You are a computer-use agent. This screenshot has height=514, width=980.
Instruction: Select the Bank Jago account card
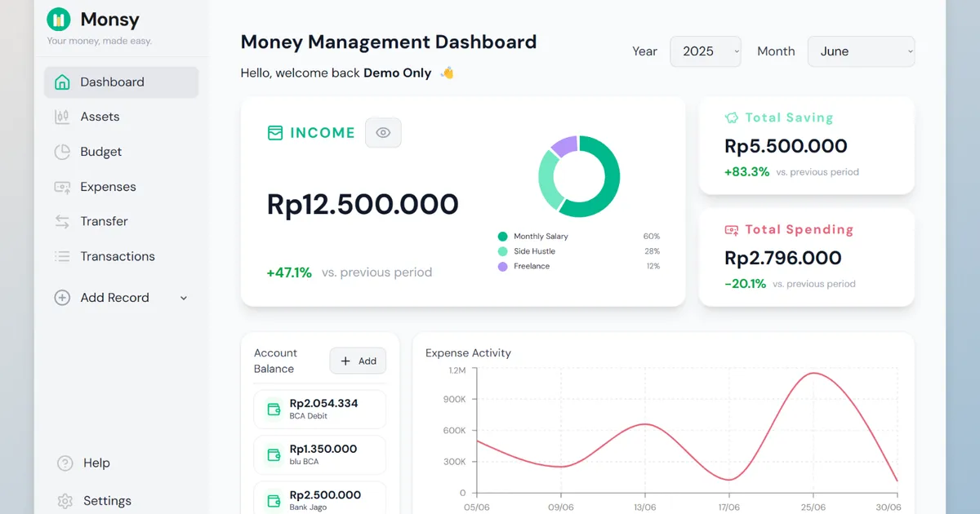(x=319, y=498)
